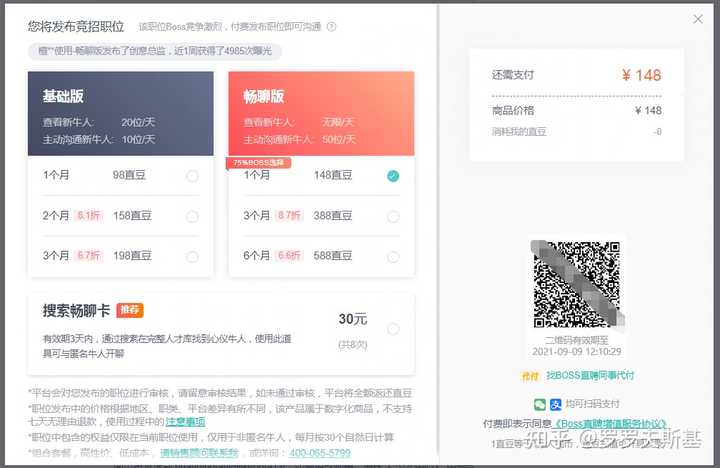Viewport: 720px width, 468px height.
Task: Click the 您将发布竞招职位 heading
Action: [76, 27]
